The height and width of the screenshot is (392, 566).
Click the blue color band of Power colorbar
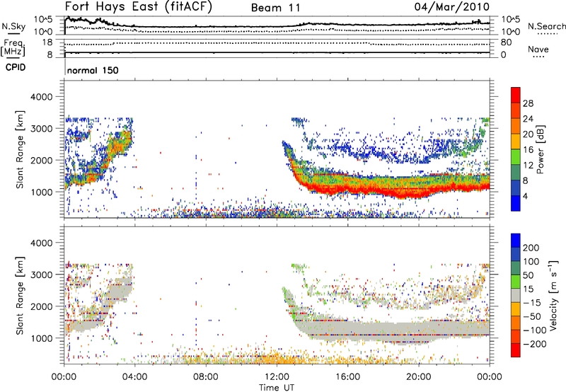516,203
